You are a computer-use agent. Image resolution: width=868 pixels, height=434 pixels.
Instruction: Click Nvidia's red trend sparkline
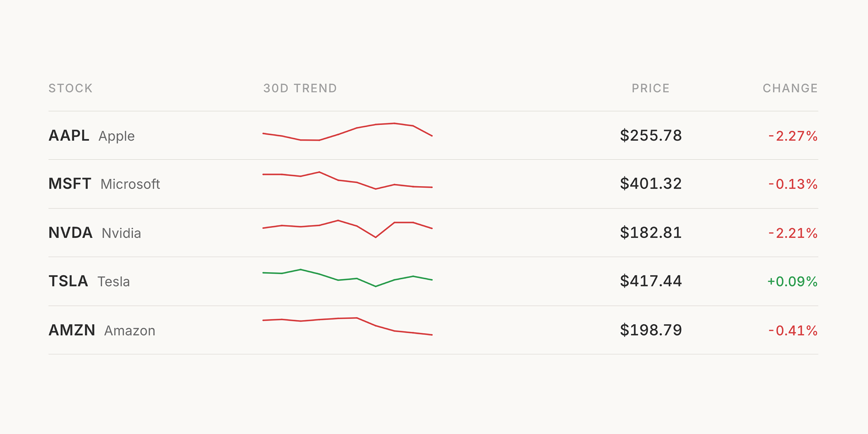click(x=347, y=229)
